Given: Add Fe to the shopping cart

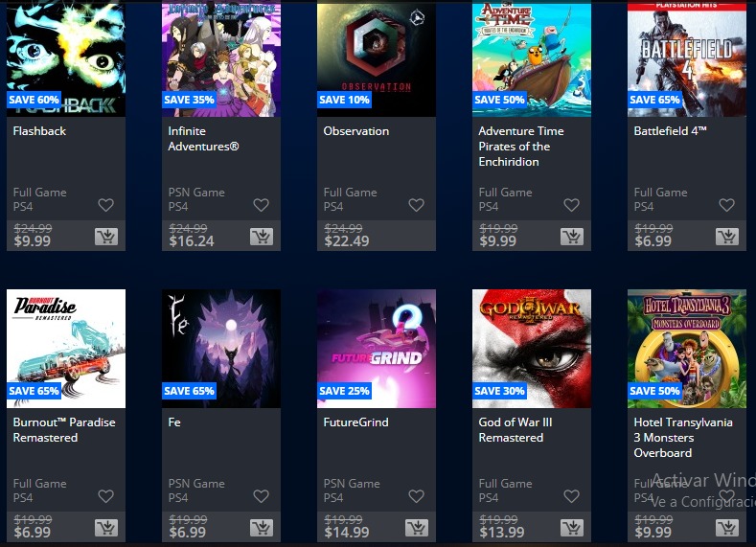Looking at the screenshot, I should pyautogui.click(x=262, y=528).
